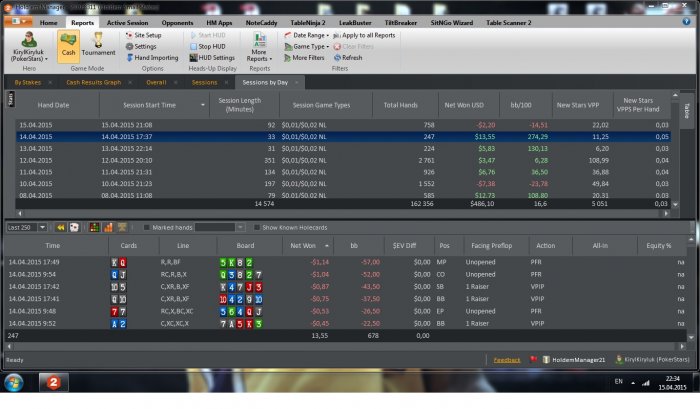Open the TableNinja 2 tab
The image size is (700, 409).
308,22
